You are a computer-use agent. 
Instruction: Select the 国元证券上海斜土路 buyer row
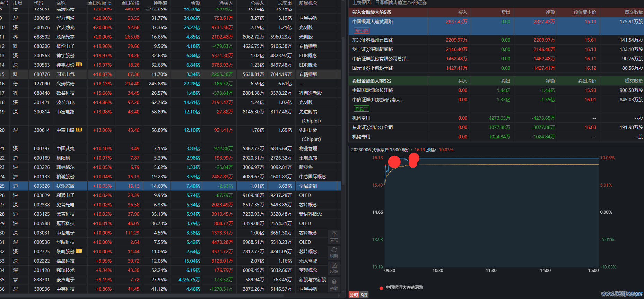(496, 68)
